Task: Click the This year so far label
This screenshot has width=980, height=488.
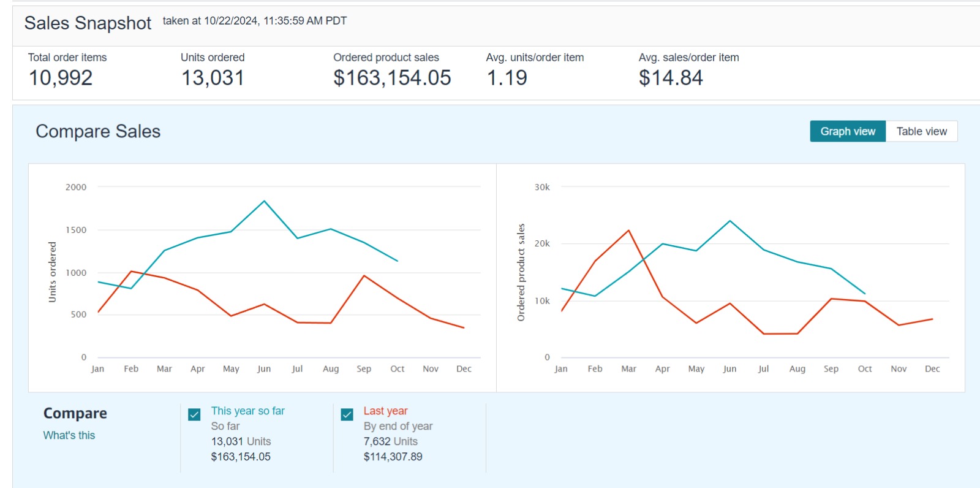Action: (248, 411)
